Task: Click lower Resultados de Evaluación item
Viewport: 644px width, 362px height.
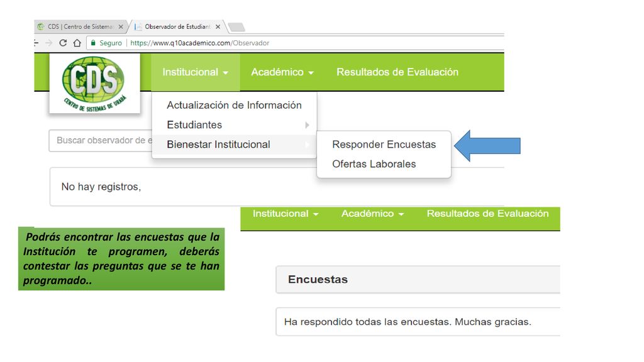Action: coord(487,214)
